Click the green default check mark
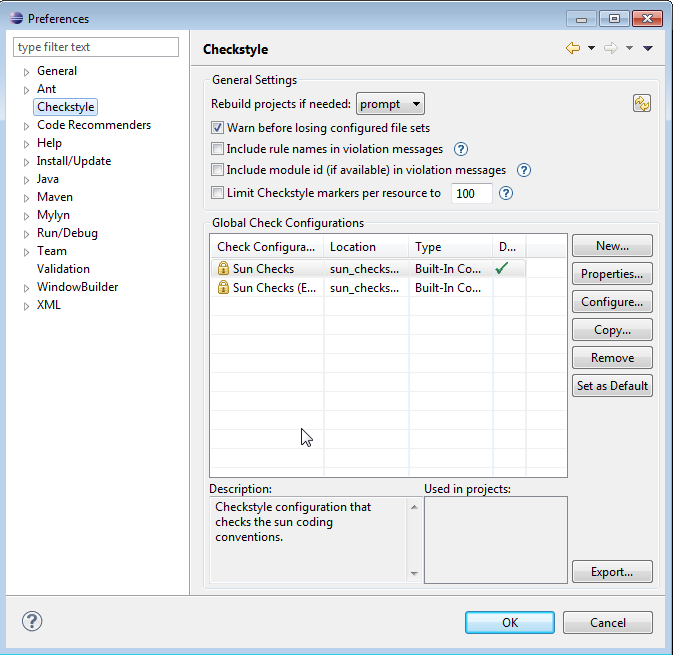This screenshot has width=673, height=655. pyautogui.click(x=502, y=268)
